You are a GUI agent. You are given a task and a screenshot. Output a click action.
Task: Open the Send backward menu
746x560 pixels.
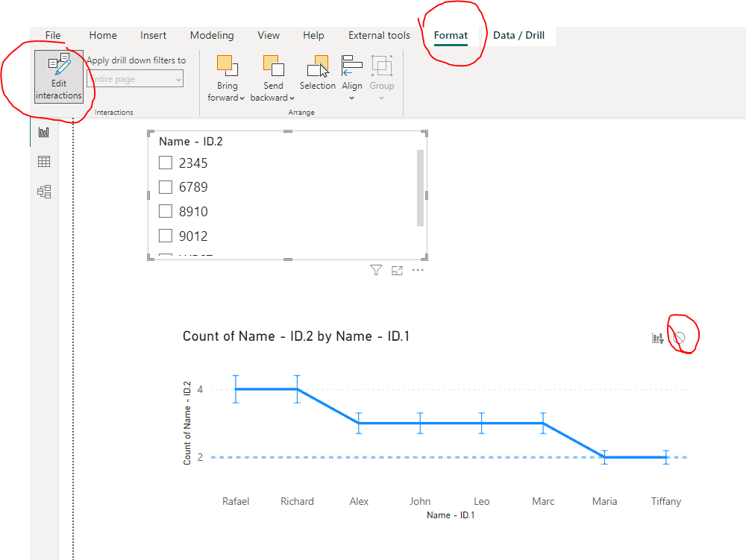272,78
